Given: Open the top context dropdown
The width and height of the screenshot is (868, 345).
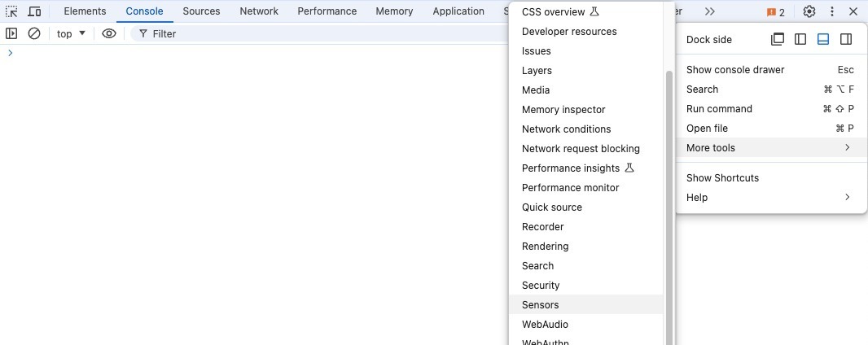Looking at the screenshot, I should coord(72,33).
